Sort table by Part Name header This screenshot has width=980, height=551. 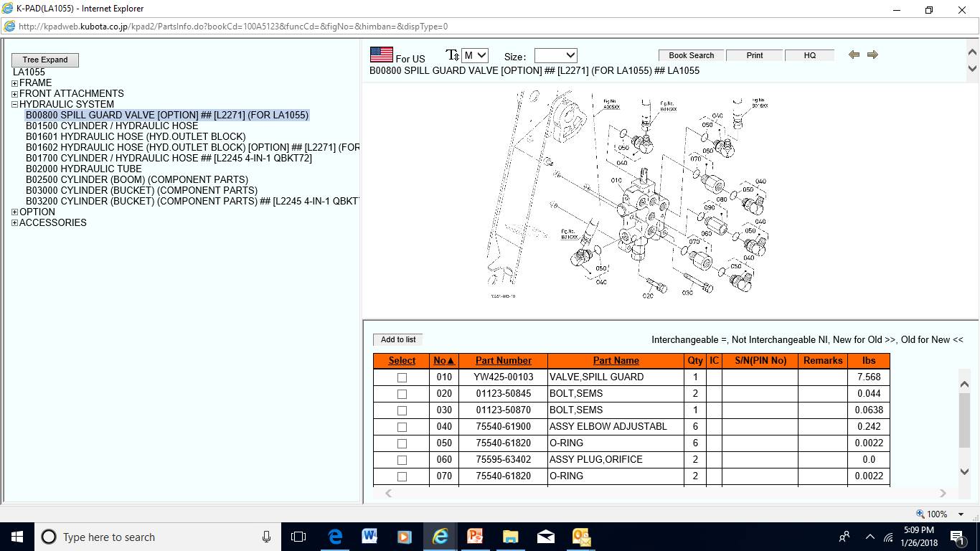coord(616,361)
